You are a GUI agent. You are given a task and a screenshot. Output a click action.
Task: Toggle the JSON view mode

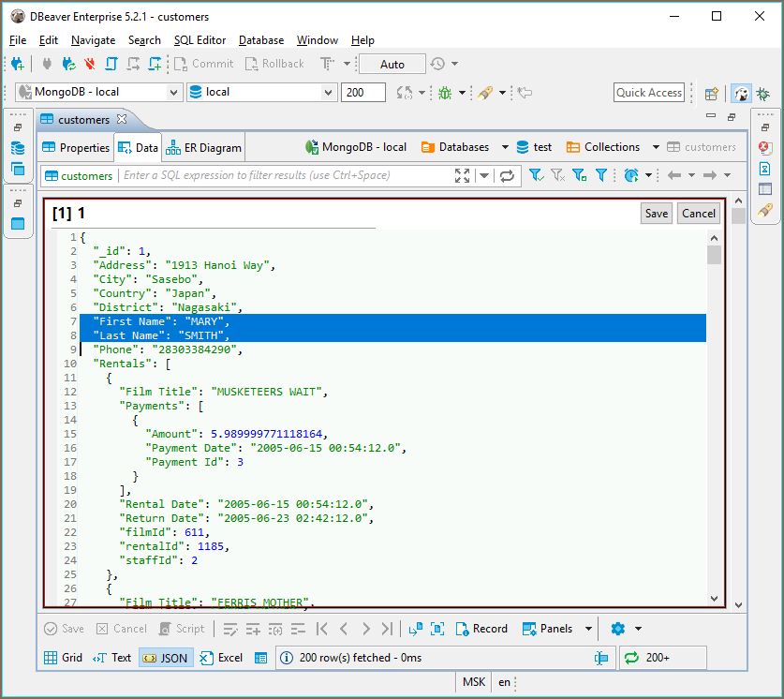pyautogui.click(x=165, y=658)
